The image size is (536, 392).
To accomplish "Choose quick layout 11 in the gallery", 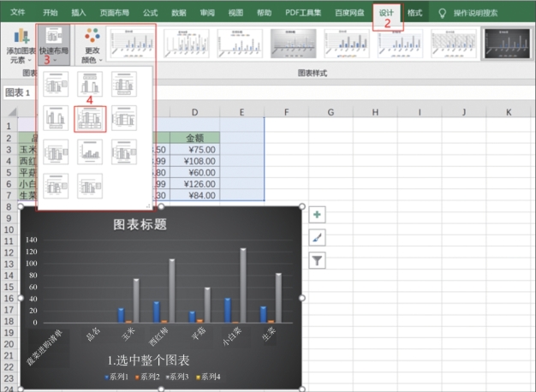I will [x=90, y=187].
